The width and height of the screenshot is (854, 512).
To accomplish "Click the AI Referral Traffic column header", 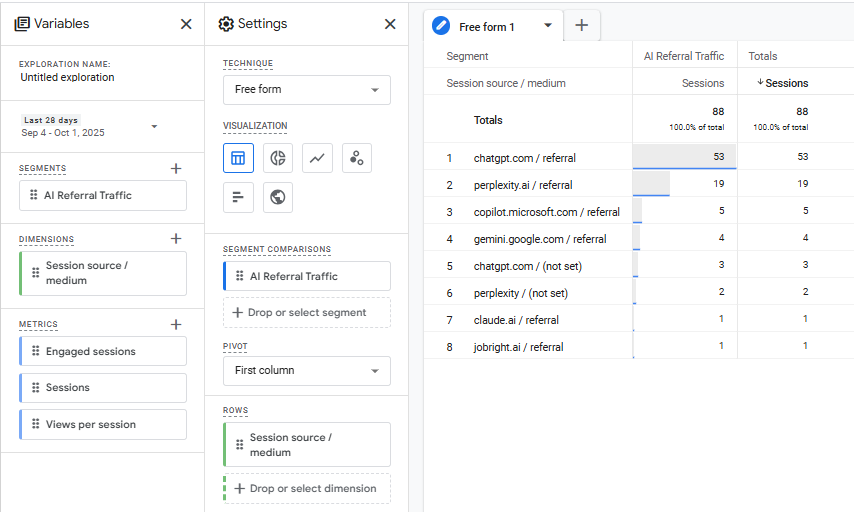I will click(x=684, y=56).
